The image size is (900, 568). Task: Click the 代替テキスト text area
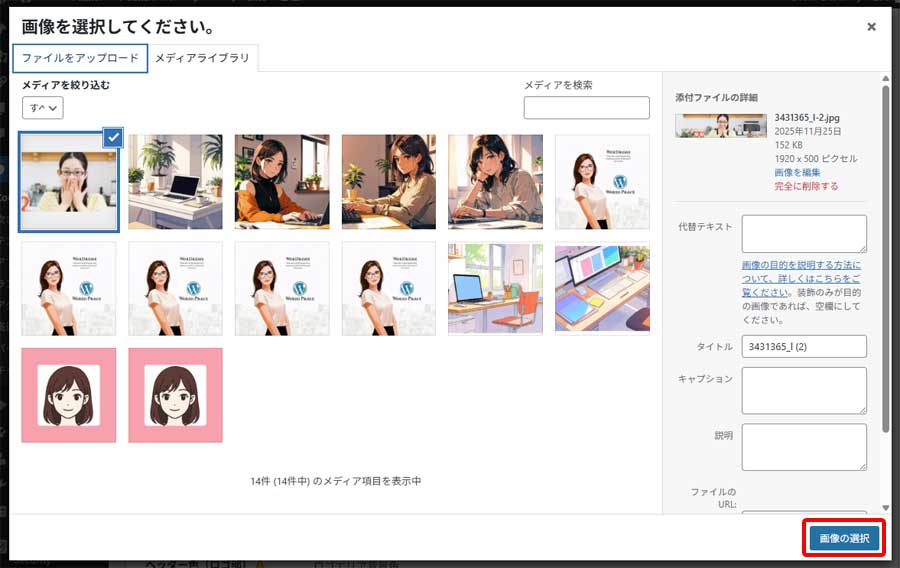pyautogui.click(x=803, y=233)
